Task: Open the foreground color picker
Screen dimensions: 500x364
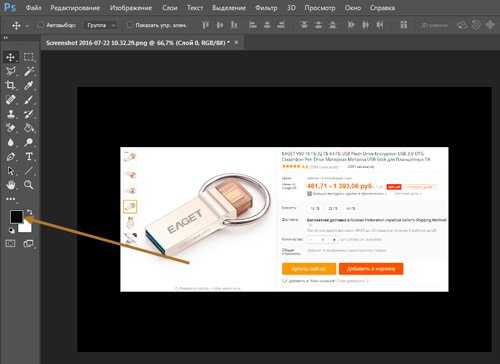Action: (16, 217)
